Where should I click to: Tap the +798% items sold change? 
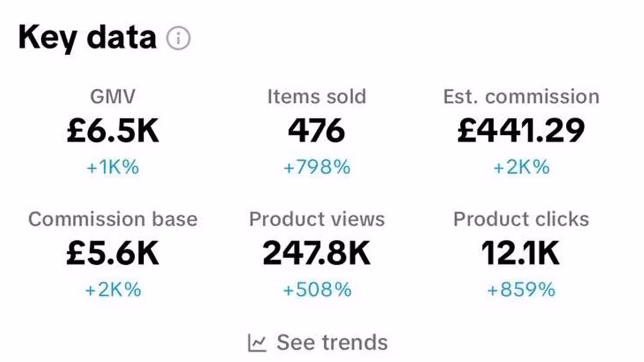[316, 168]
